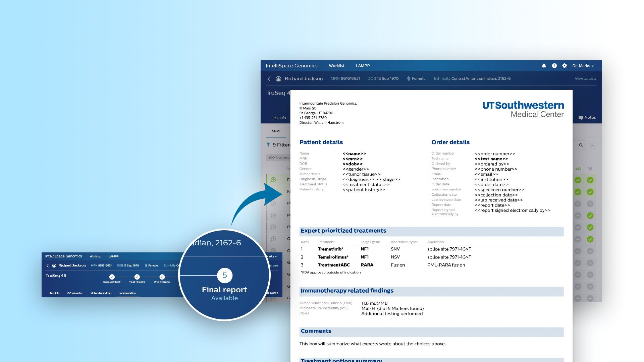Viewport: 644px width, 362px height.
Task: Open the LAMPP menu item
Action: tap(363, 66)
